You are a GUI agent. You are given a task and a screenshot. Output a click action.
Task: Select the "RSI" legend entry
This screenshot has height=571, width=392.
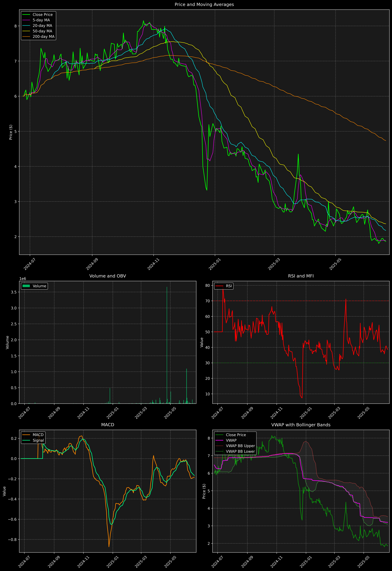coord(224,286)
